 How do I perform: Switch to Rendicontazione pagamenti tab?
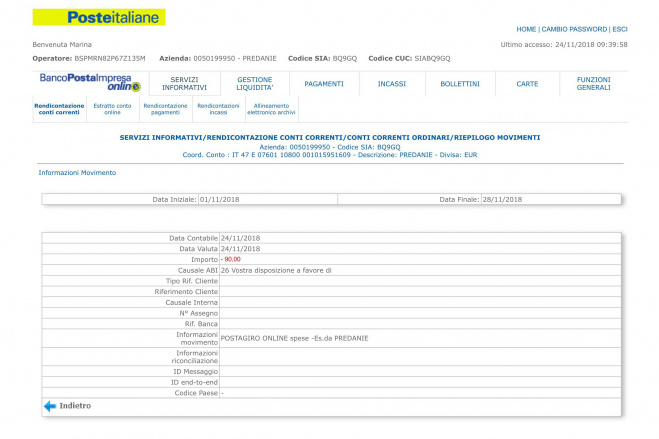(165, 109)
